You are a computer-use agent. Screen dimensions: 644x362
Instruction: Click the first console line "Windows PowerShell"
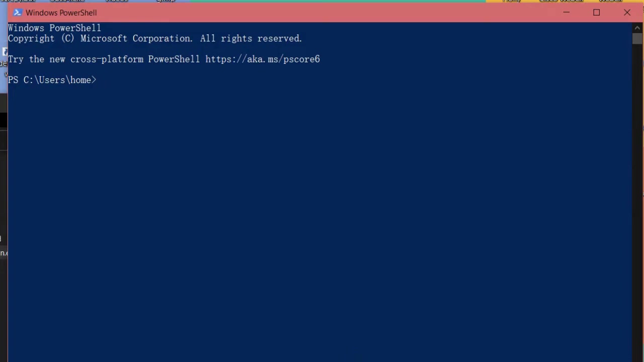(54, 28)
